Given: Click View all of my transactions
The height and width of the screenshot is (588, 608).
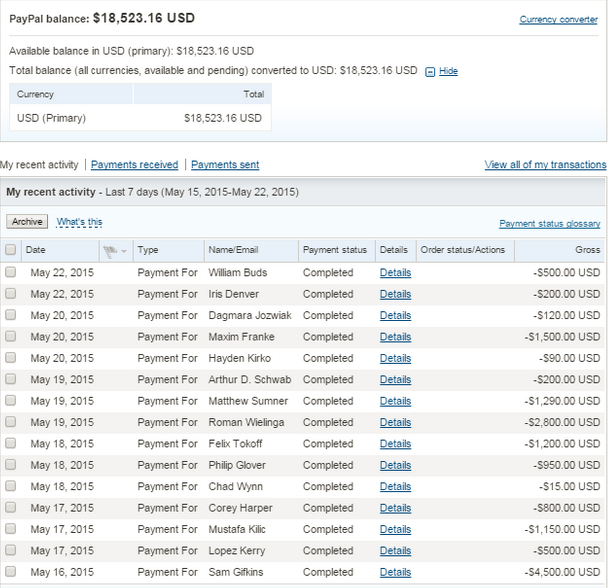Looking at the screenshot, I should (x=545, y=165).
